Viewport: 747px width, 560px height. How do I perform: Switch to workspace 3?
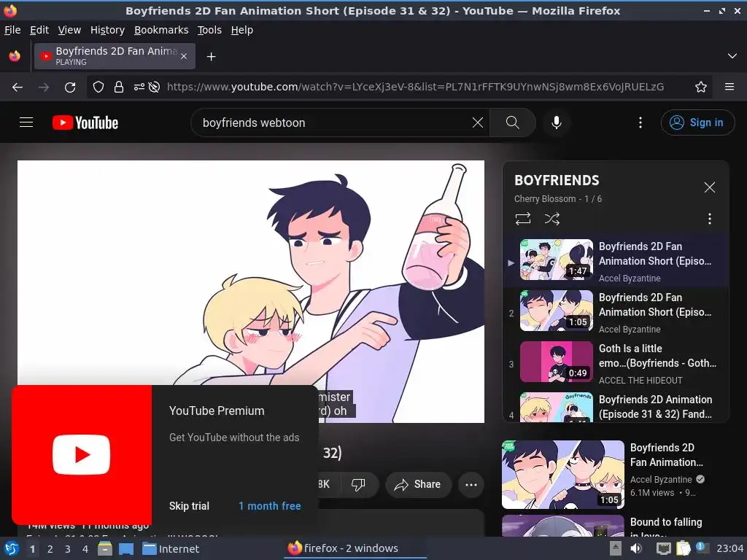(68, 549)
